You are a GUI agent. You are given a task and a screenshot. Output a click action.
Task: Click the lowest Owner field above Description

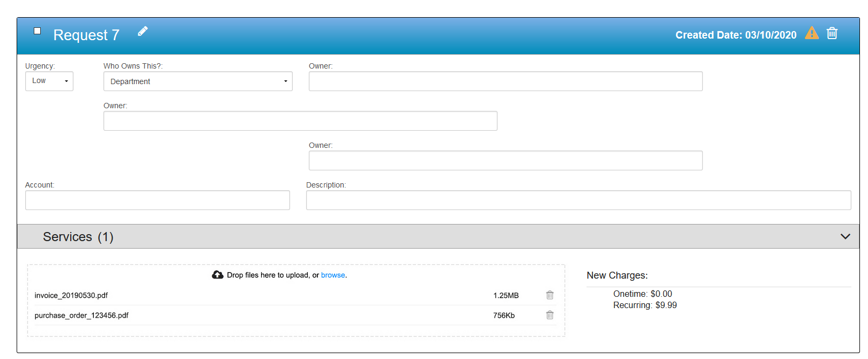coord(505,161)
